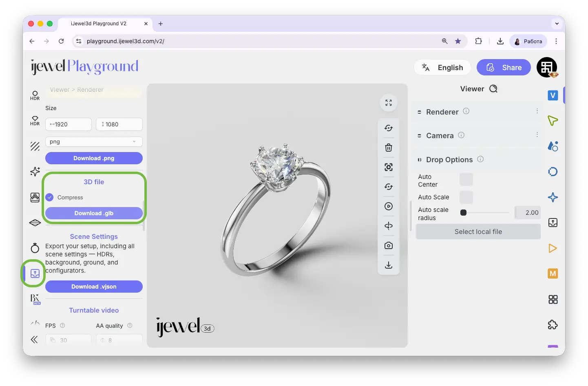Open the diagonal lines background icon
This screenshot has width=588, height=386.
coord(35,146)
